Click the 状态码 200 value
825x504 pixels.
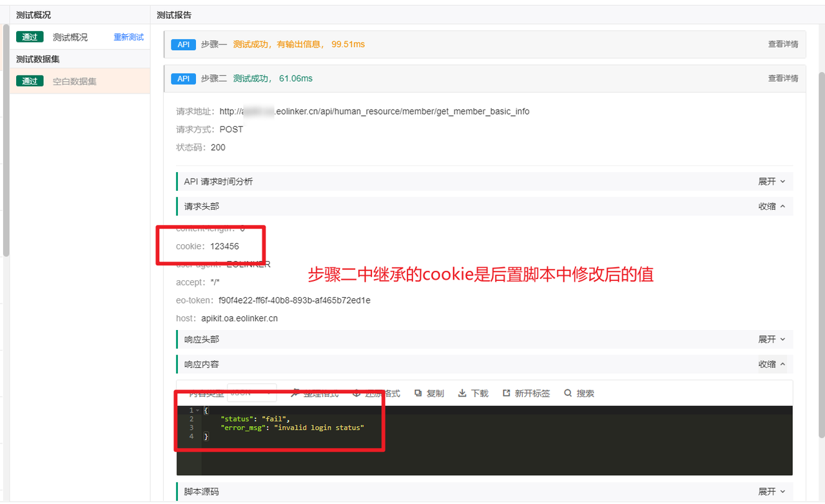pyautogui.click(x=218, y=148)
